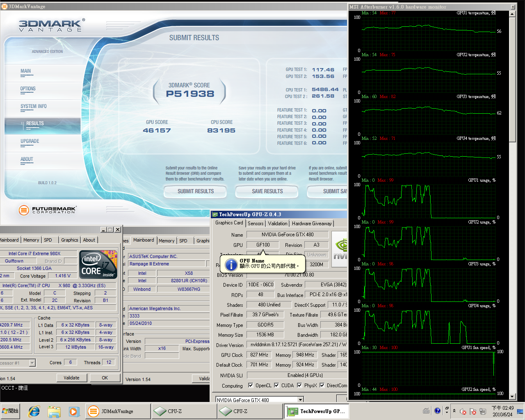Click the blue help icon in language bar
Image resolution: width=525 pixels, height=420 pixels.
tap(437, 411)
